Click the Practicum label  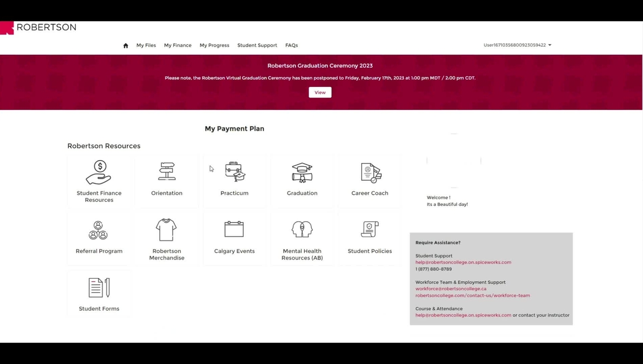pyautogui.click(x=235, y=193)
